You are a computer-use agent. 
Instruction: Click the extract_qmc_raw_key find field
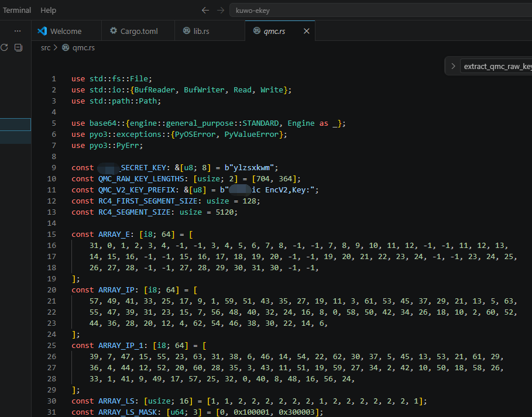(x=496, y=66)
